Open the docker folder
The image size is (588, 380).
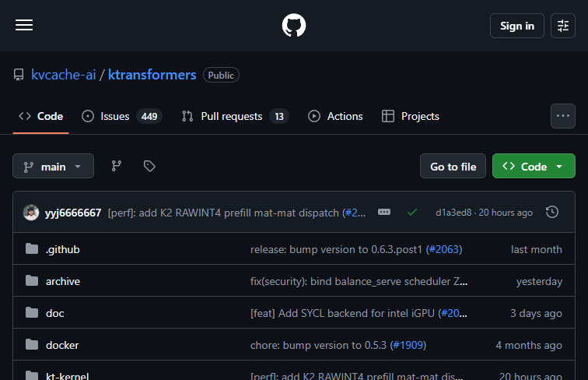coord(62,345)
